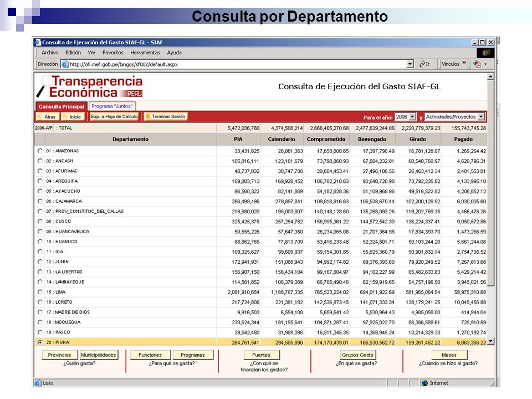Click the Fuentes button

tap(261, 355)
